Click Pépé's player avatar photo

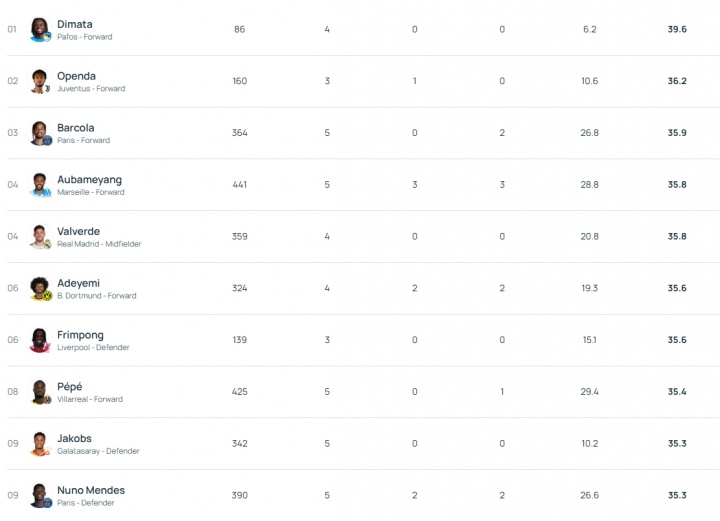point(40,392)
